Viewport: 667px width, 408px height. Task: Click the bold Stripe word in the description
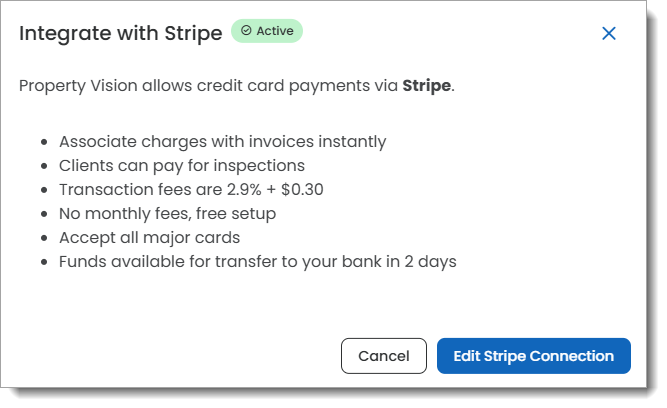[427, 86]
